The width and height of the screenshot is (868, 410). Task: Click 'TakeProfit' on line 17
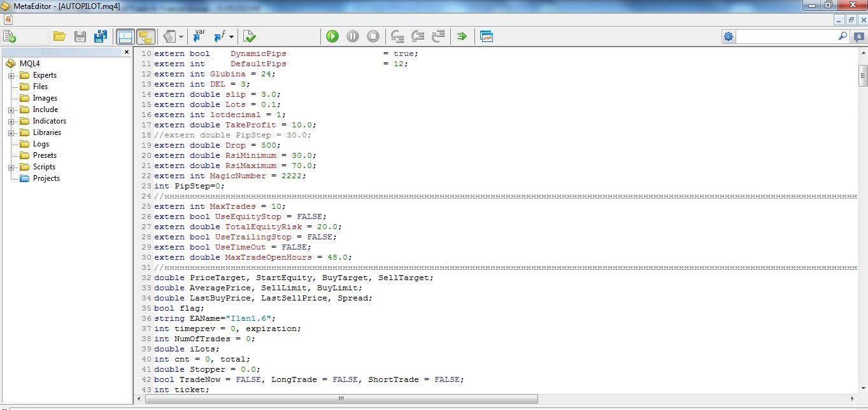[250, 125]
